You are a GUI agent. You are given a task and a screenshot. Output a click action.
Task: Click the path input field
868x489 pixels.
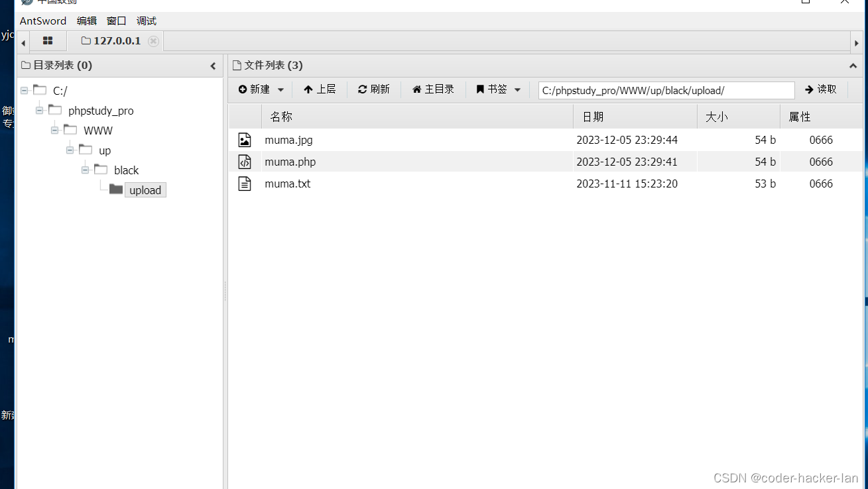(666, 90)
